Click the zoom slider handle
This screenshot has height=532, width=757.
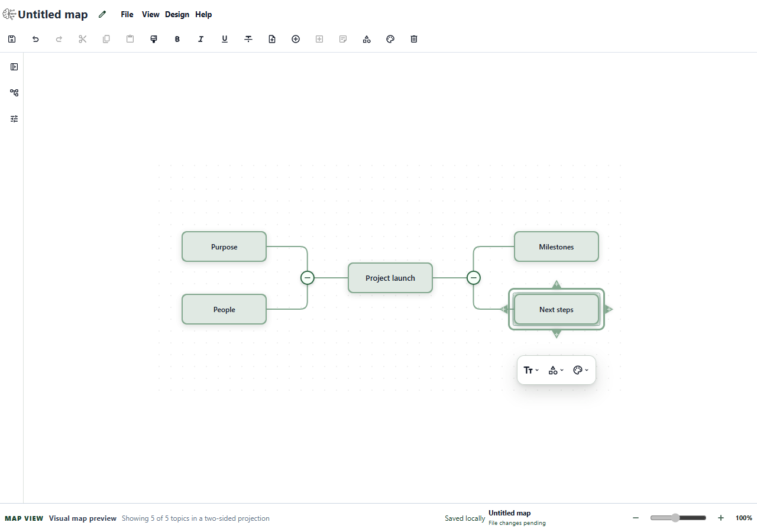pyautogui.click(x=675, y=518)
